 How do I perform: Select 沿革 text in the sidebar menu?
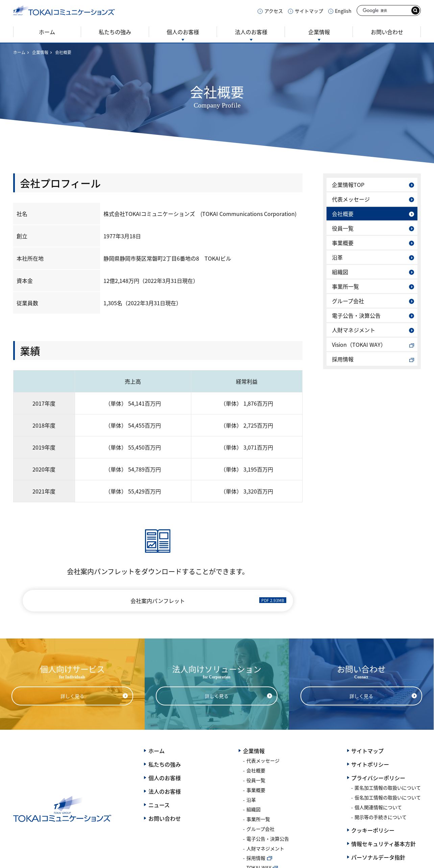point(337,258)
